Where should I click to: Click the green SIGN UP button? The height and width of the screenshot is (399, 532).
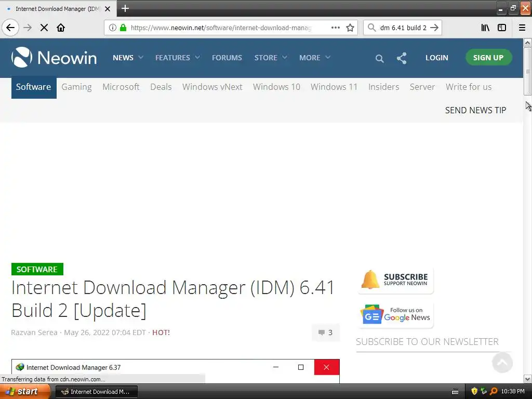point(488,57)
